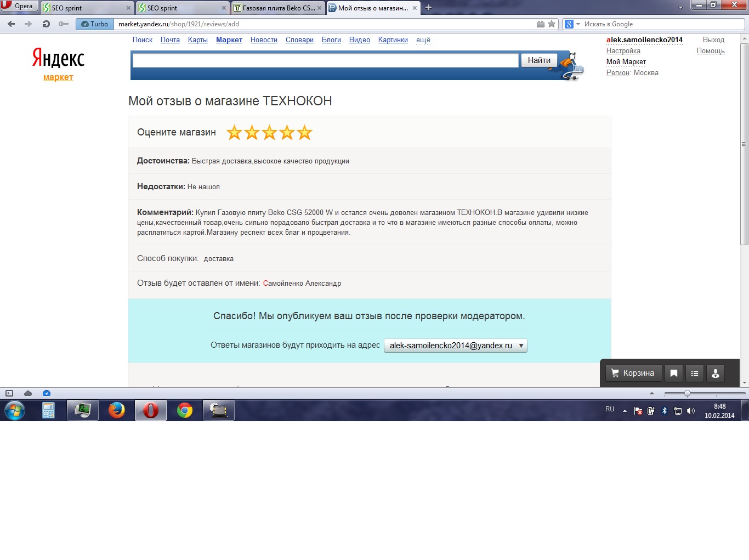Open the Картинки link
The width and height of the screenshot is (749, 560).
(x=393, y=40)
